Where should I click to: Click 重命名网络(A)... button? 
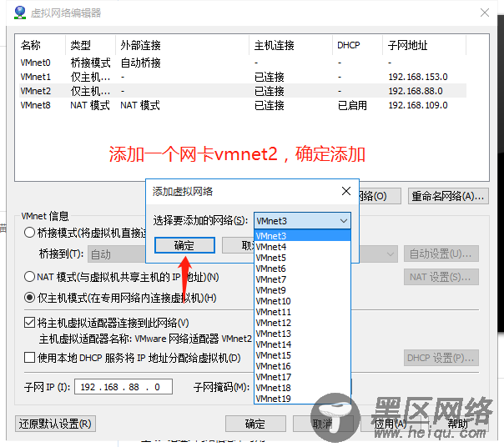[x=448, y=196]
